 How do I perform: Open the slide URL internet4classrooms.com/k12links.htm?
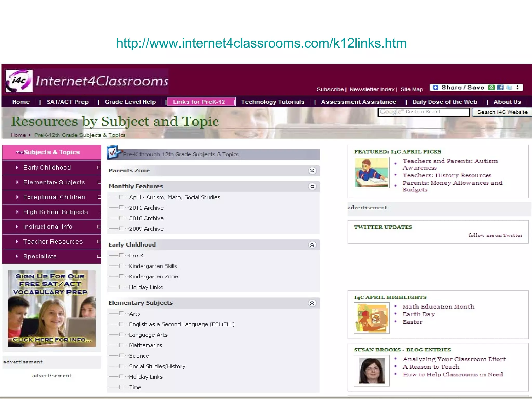tap(261, 43)
